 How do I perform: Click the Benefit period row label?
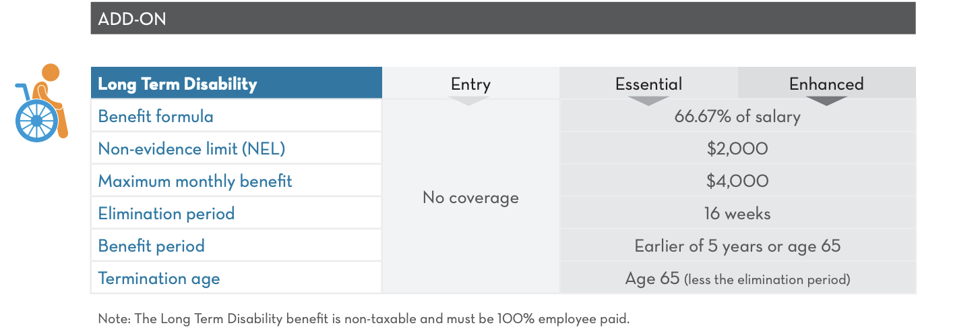tap(152, 246)
